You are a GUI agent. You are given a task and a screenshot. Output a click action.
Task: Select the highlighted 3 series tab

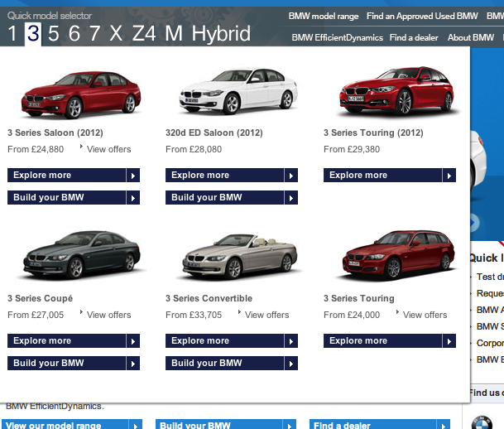click(33, 33)
